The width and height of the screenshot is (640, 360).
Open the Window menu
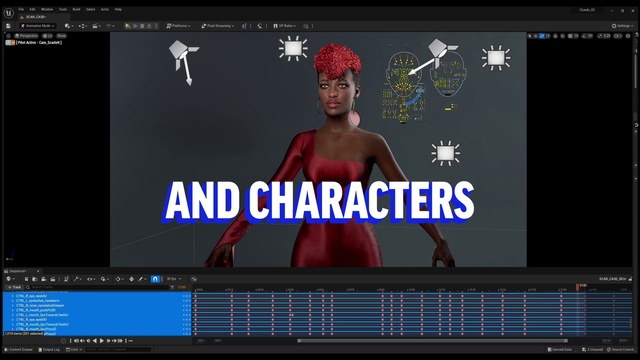click(47, 9)
